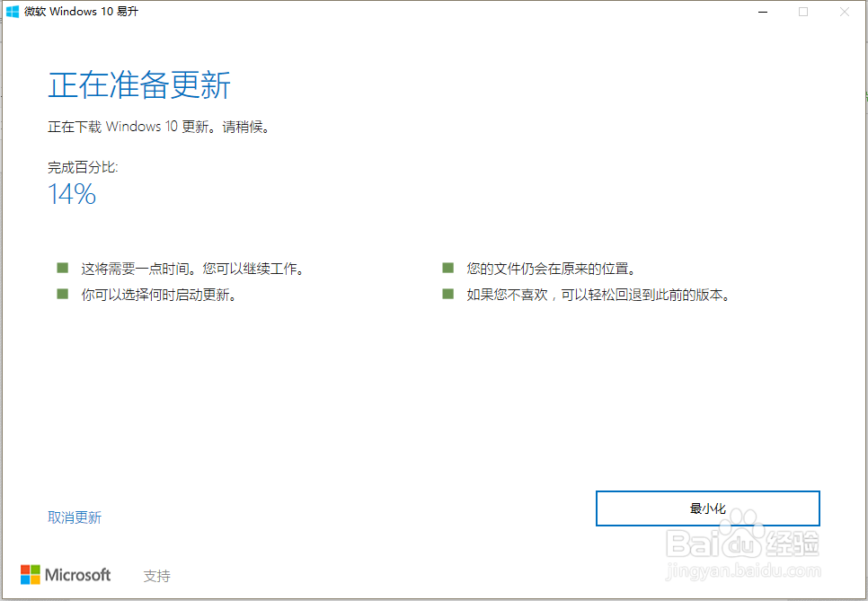The image size is (868, 601).
Task: Click the 正在准备更新 heading
Action: pyautogui.click(x=139, y=85)
